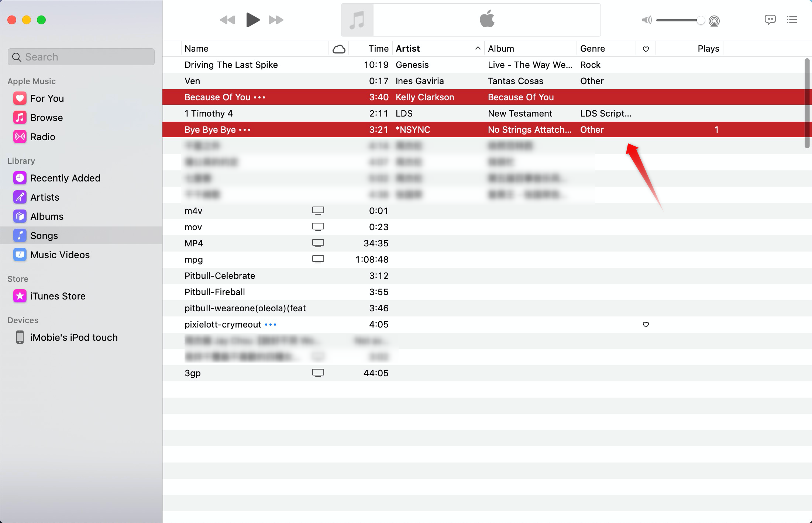
Task: Skip to previous track with rewind button
Action: (x=227, y=20)
